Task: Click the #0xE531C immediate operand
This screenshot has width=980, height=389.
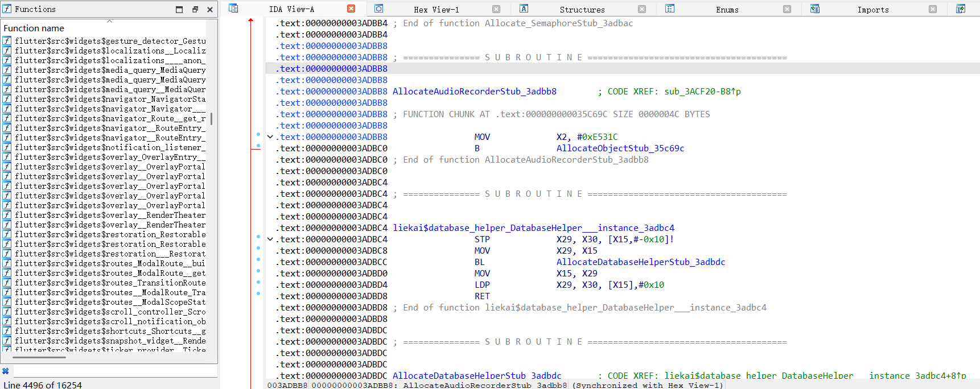Action: 597,137
